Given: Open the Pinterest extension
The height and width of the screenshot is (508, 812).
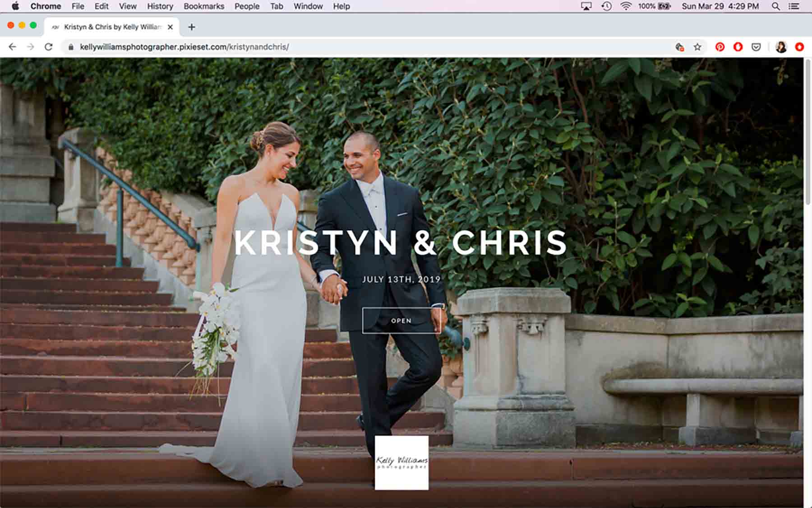Looking at the screenshot, I should (x=720, y=47).
